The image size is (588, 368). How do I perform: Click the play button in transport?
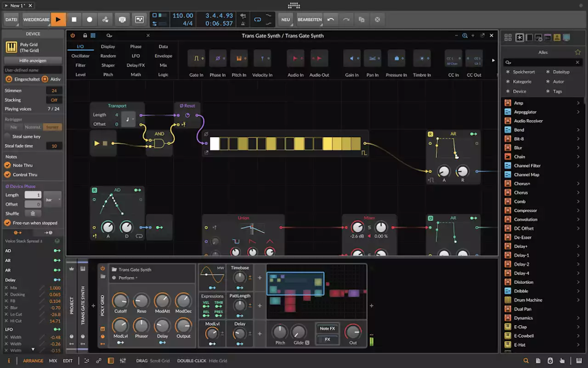(58, 20)
